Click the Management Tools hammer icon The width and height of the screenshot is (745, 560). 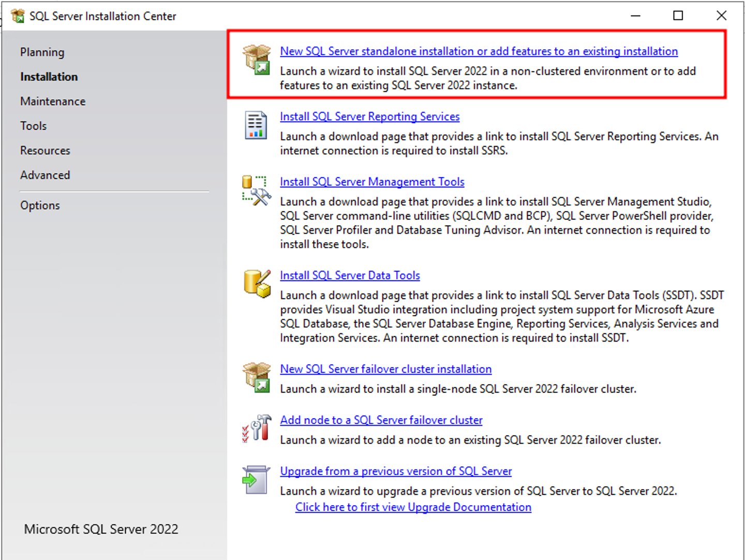257,190
